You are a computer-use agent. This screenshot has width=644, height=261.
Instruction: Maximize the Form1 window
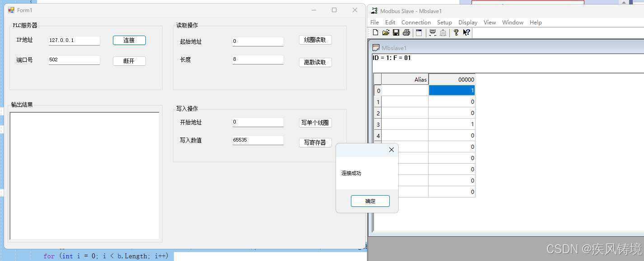(x=334, y=10)
